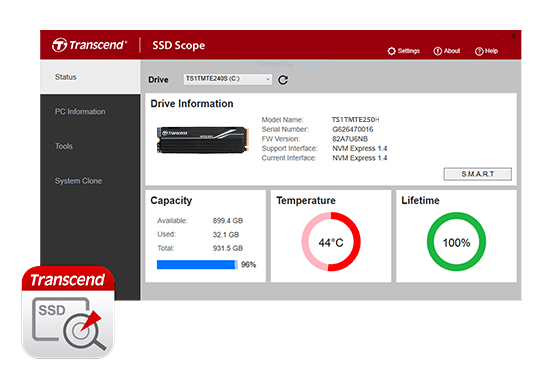Open Settings gear icon
The image size is (550, 376).
391,51
